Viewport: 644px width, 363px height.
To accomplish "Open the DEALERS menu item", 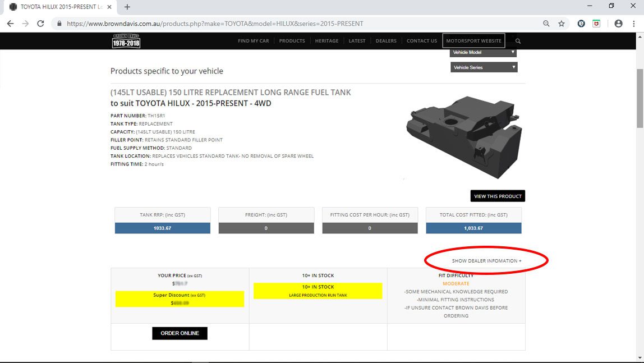I will (386, 41).
